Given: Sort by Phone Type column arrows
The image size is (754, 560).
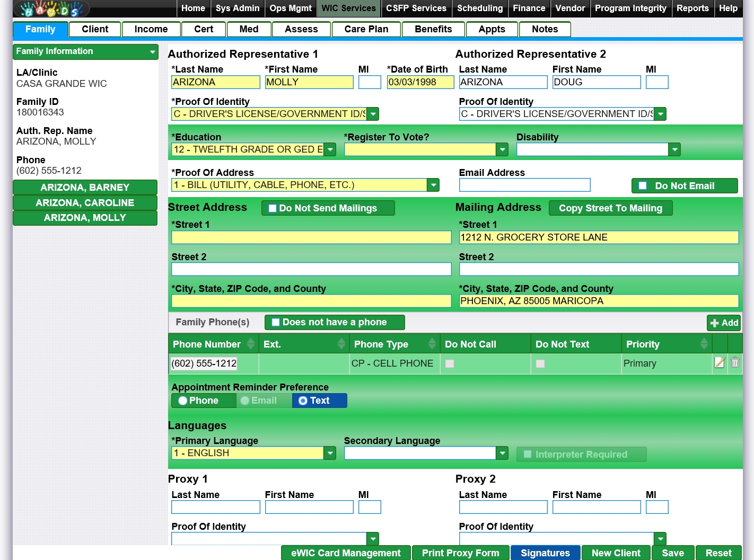Looking at the screenshot, I should pyautogui.click(x=432, y=344).
